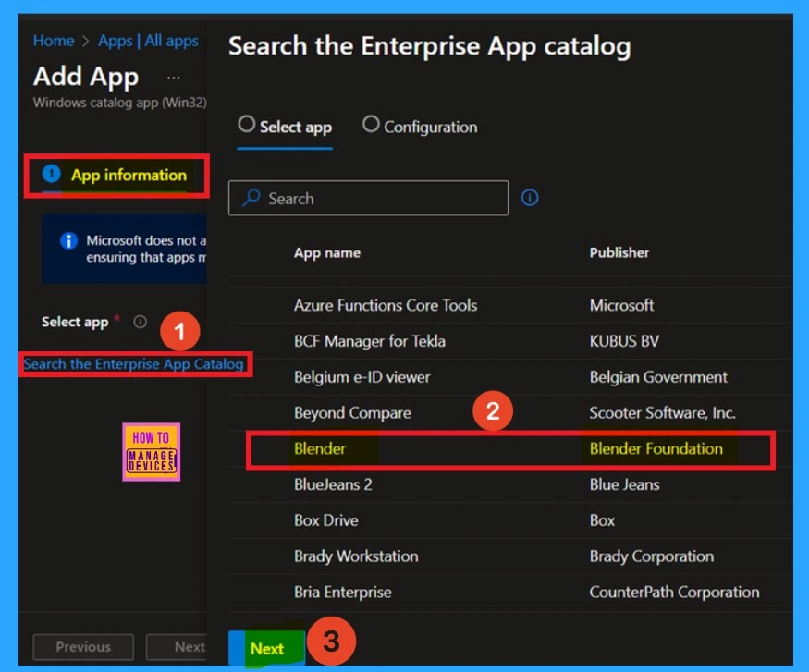Click the disabled Previous button

(x=83, y=647)
